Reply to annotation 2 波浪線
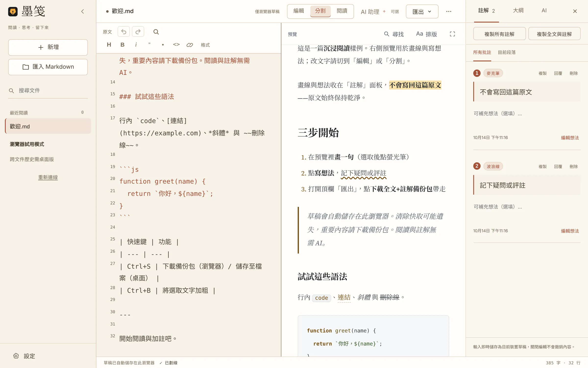Viewport: 588px width, 368px height. pos(558,167)
